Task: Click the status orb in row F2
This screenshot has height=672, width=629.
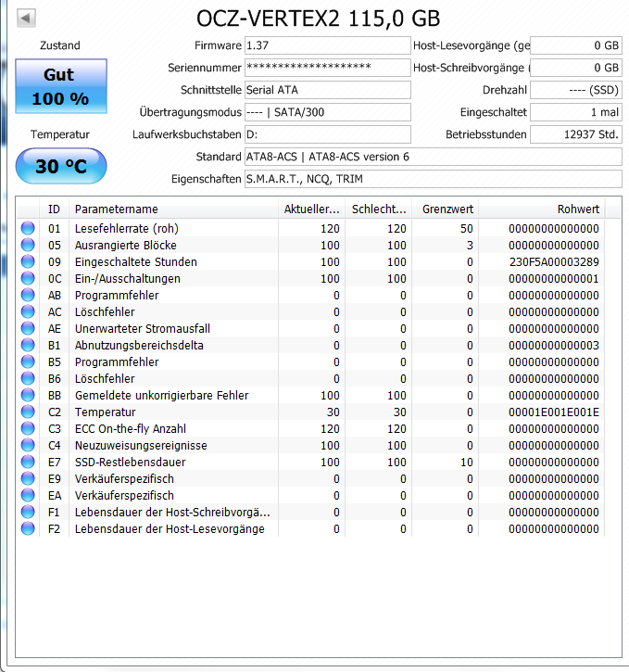Action: click(28, 529)
